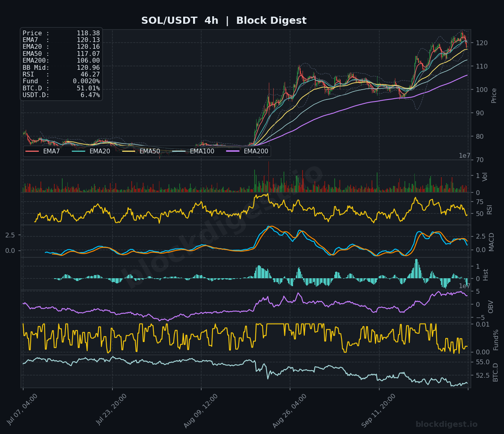The image size is (504, 434).
Task: Select the EMA50 value 117.07
Action: pos(88,54)
